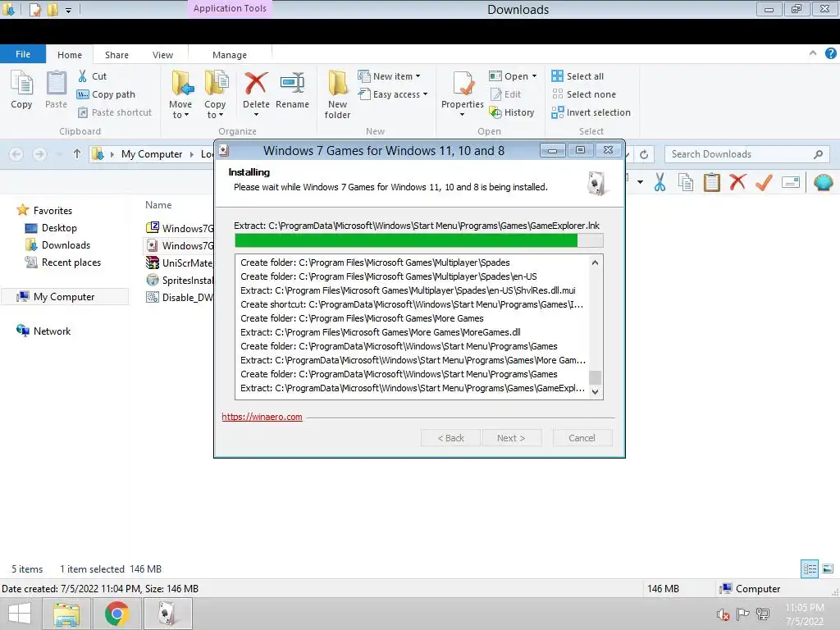Click the globe shell icon in toolbar
The width and height of the screenshot is (840, 630).
click(x=823, y=182)
